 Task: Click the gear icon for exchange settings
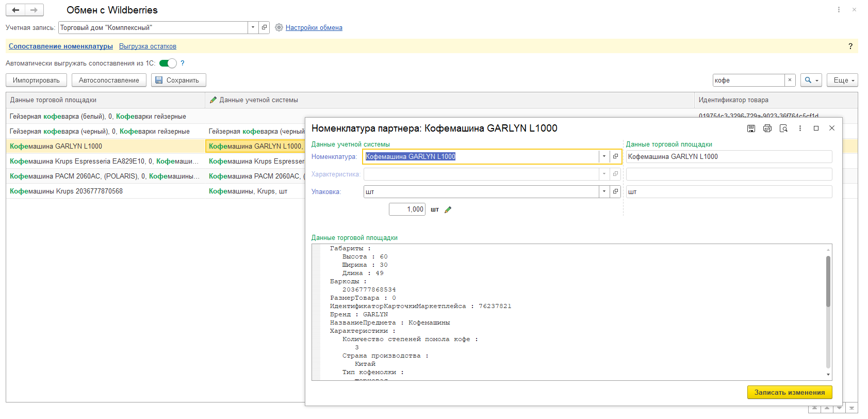(279, 27)
